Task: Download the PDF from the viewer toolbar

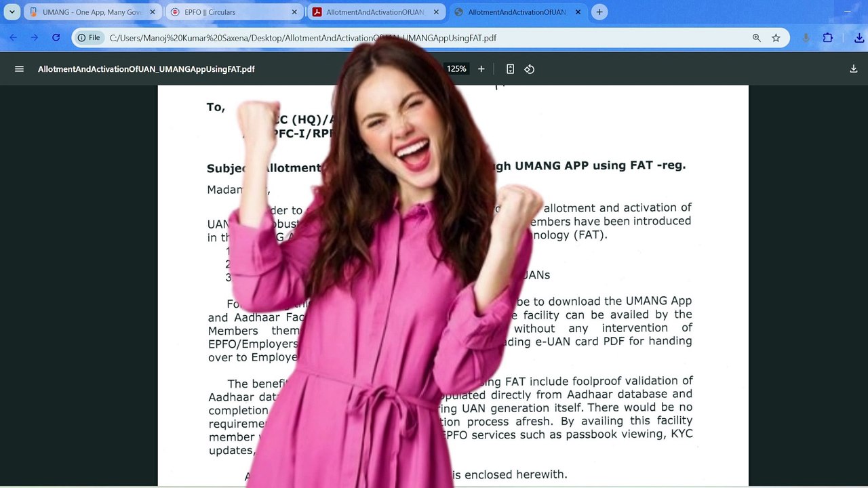Action: point(853,69)
